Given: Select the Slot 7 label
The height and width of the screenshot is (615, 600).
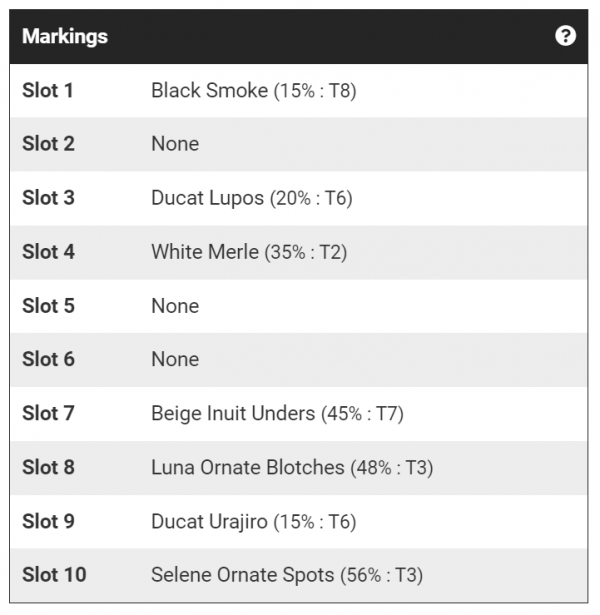Looking at the screenshot, I should point(48,413).
